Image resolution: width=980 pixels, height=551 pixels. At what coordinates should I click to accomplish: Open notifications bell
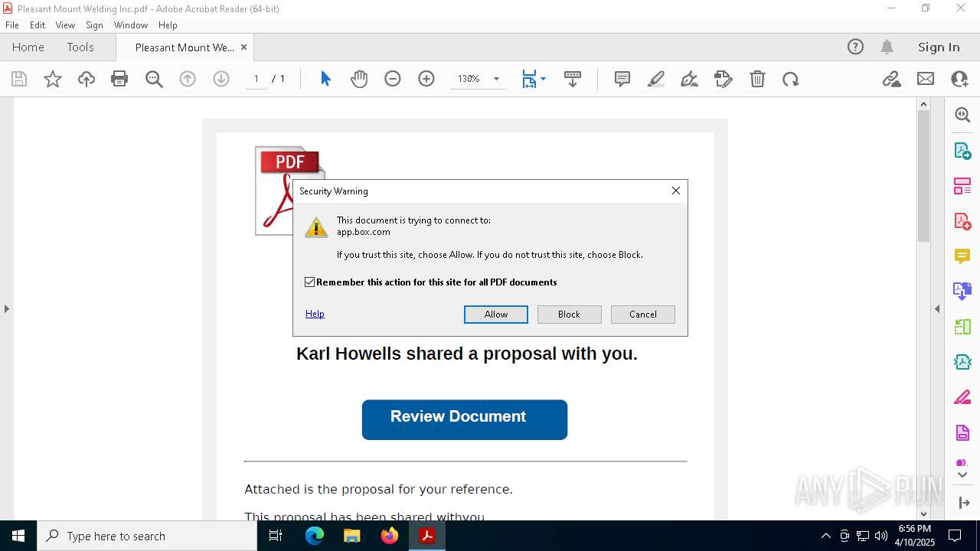click(x=887, y=47)
